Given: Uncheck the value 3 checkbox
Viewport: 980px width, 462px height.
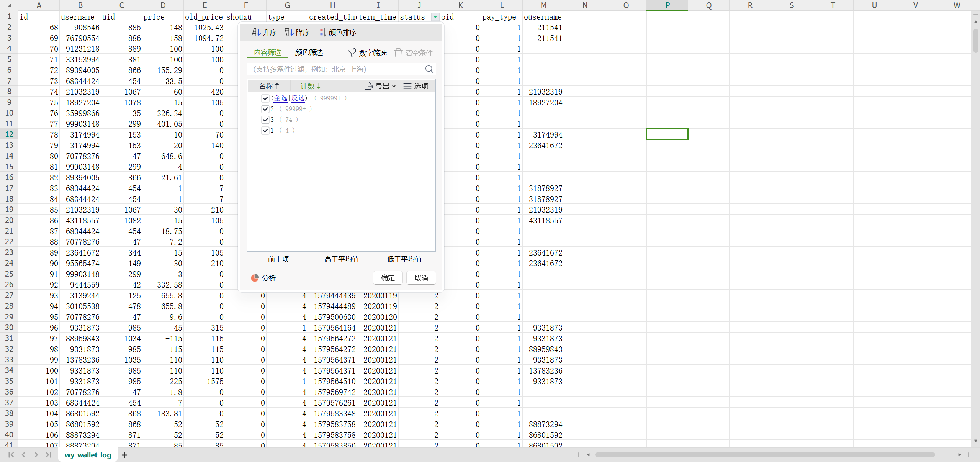Looking at the screenshot, I should coord(265,120).
